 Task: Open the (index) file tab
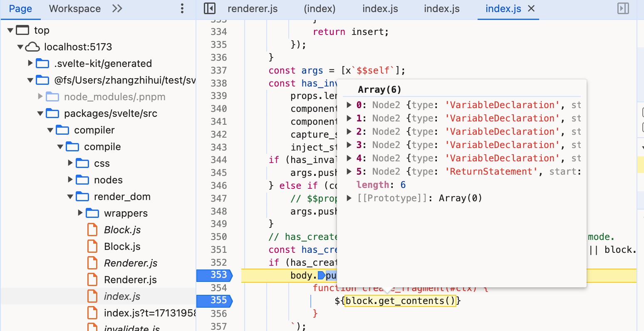click(x=320, y=9)
